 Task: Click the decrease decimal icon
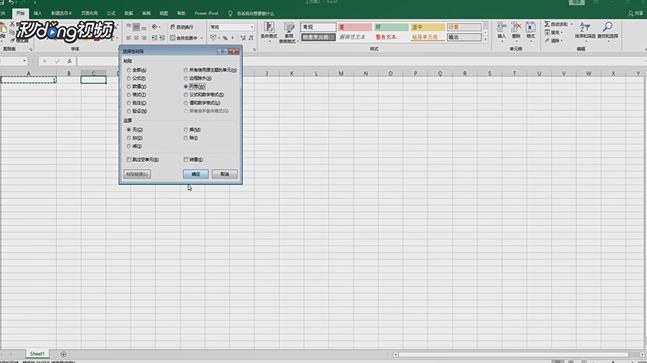click(251, 38)
